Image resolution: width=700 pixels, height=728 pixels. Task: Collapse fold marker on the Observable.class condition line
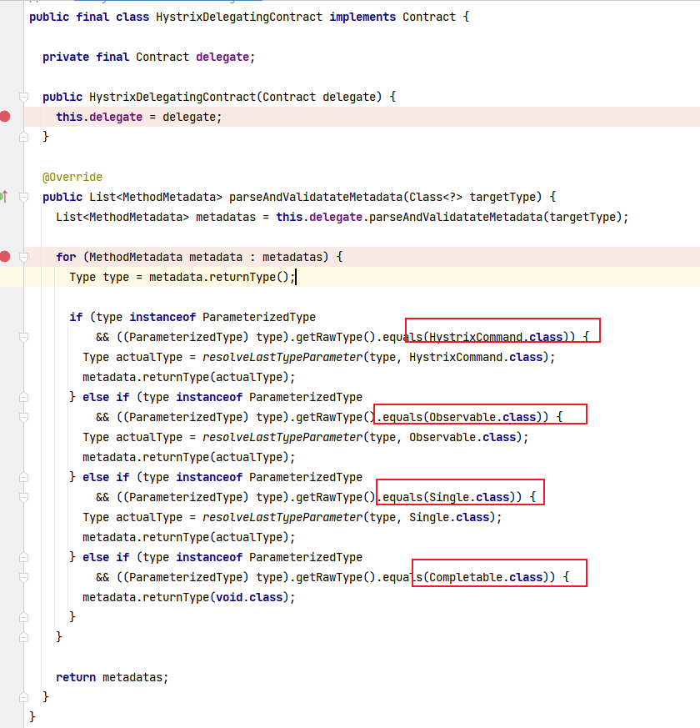tap(23, 417)
